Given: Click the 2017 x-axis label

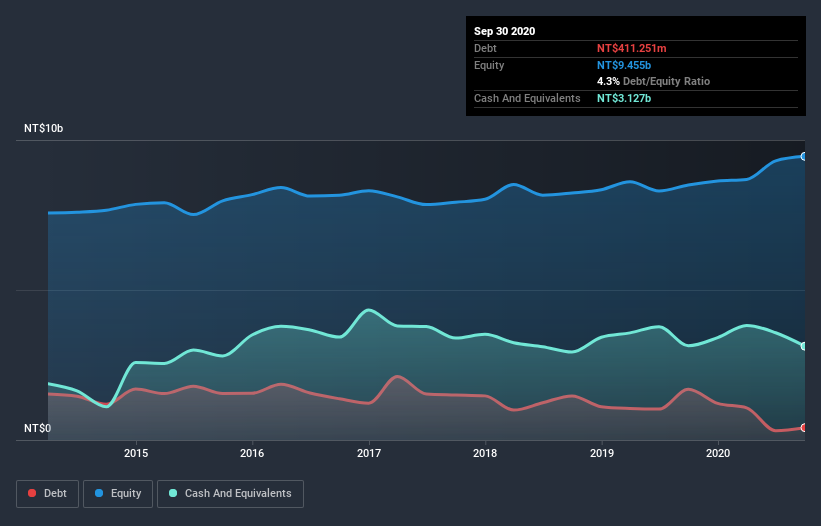Looking at the screenshot, I should (369, 453).
